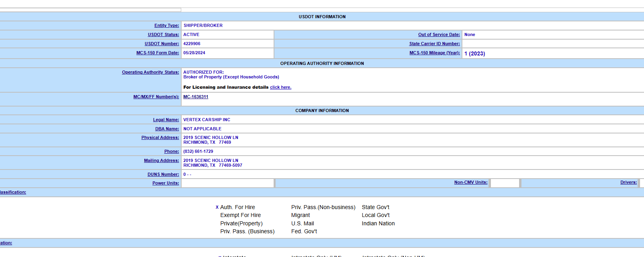Open the Out of Service Date link
The height and width of the screenshot is (257, 644).
coord(439,34)
